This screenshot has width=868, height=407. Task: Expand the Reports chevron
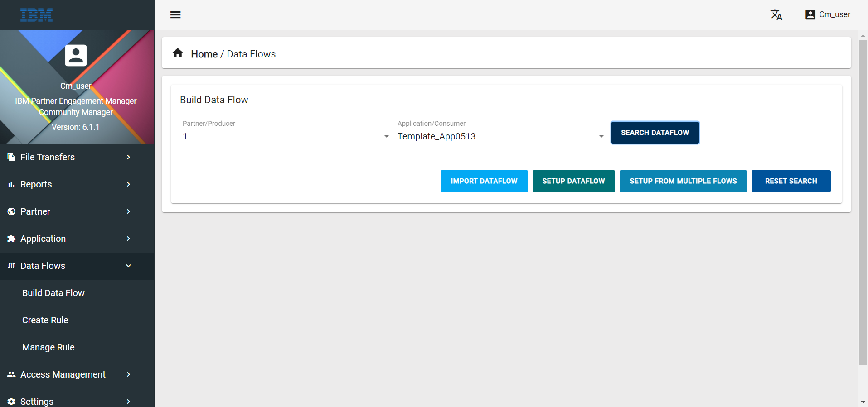128,184
